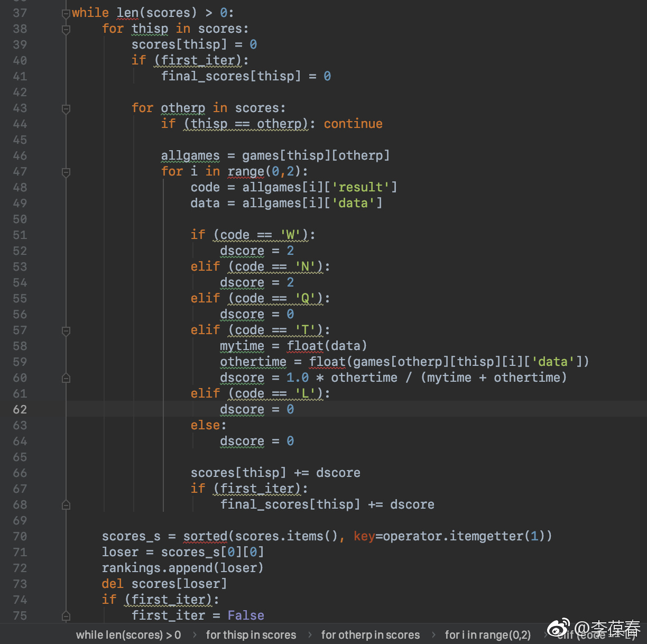Click the 'othertime' variable on line 59

tap(253, 362)
